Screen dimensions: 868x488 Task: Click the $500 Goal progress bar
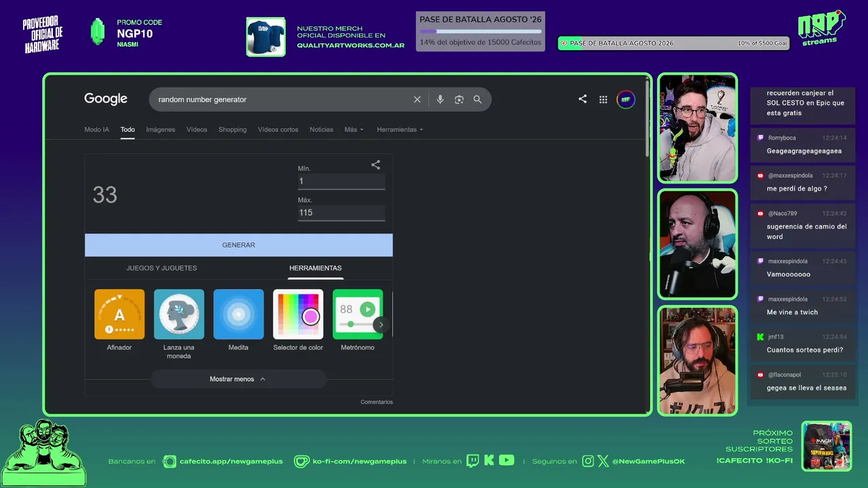tap(673, 43)
